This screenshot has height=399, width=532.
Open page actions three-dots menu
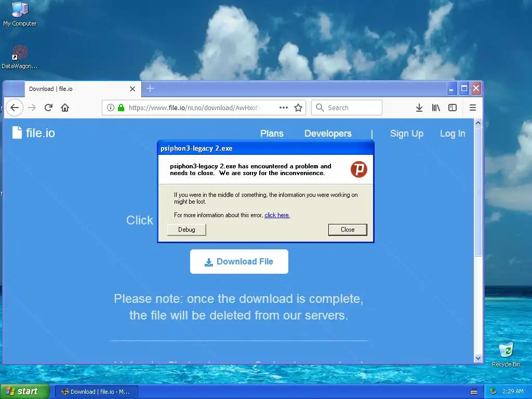tap(283, 108)
